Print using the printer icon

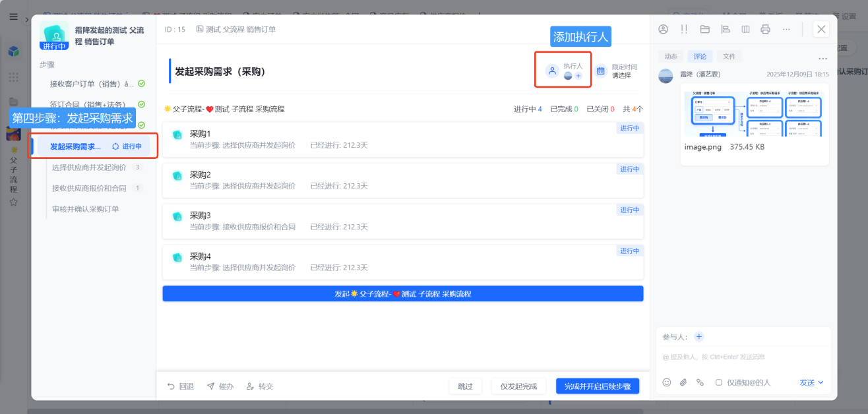click(765, 29)
